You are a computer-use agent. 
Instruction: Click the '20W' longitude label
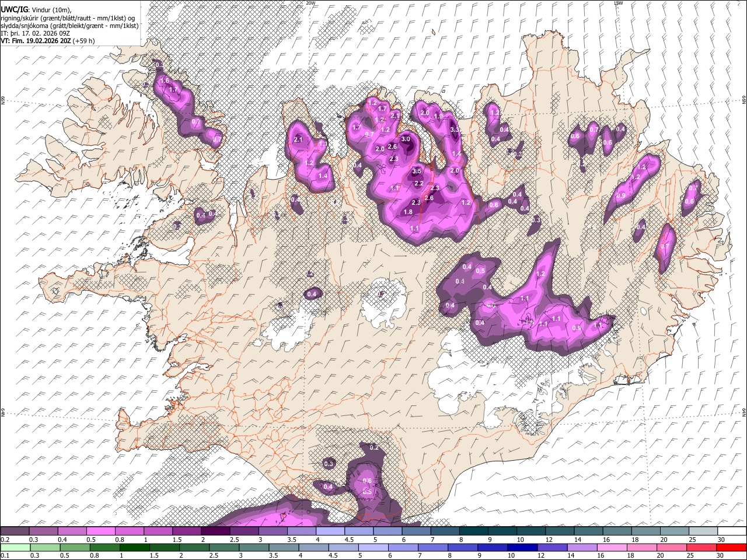coord(310,3)
